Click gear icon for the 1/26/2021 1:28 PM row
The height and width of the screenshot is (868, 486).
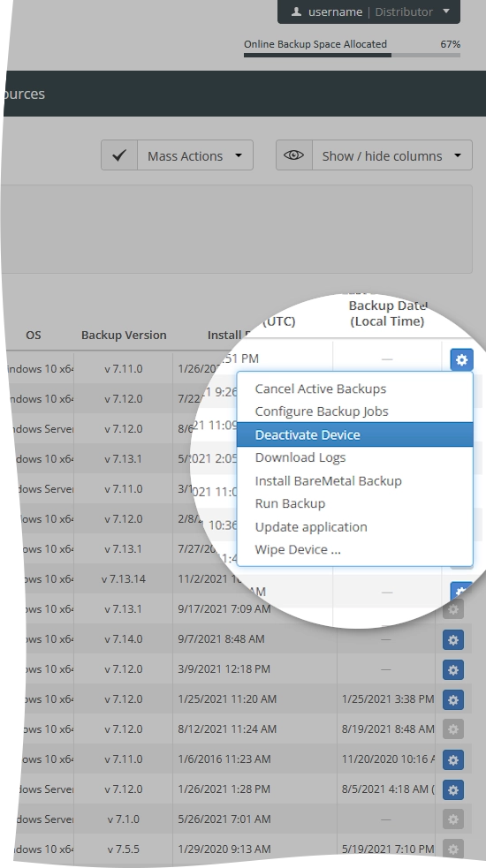(x=452, y=790)
